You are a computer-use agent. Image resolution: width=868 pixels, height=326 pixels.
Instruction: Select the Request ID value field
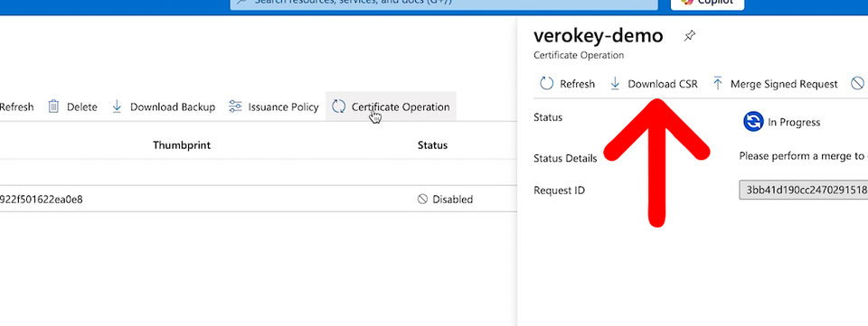[803, 190]
